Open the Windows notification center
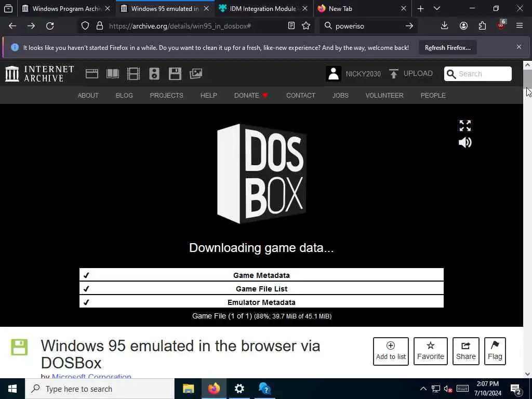 pos(516,389)
